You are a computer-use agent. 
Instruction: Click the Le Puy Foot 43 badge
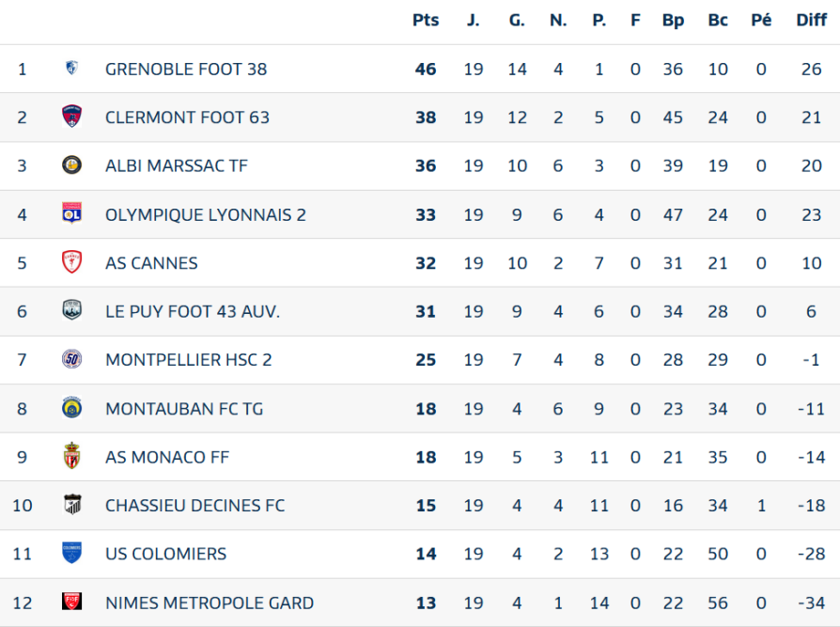[71, 310]
